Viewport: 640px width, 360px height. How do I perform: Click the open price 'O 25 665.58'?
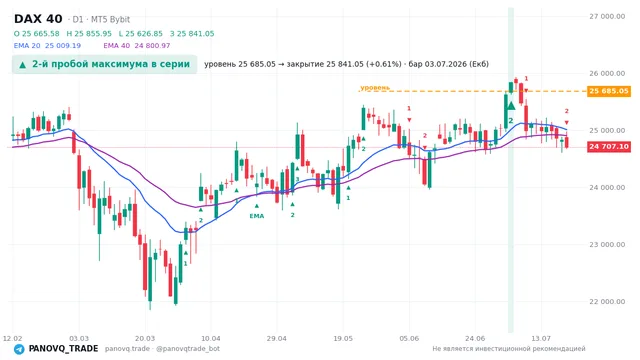[37, 33]
